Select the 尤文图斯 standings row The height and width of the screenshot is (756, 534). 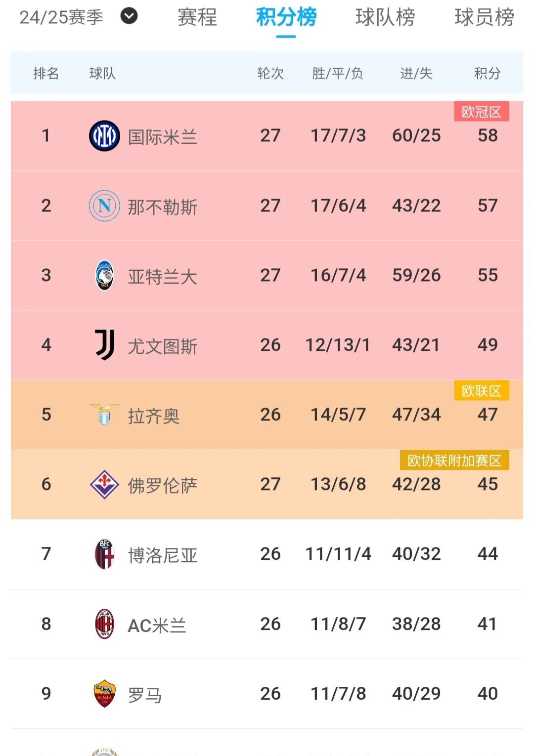click(x=267, y=345)
